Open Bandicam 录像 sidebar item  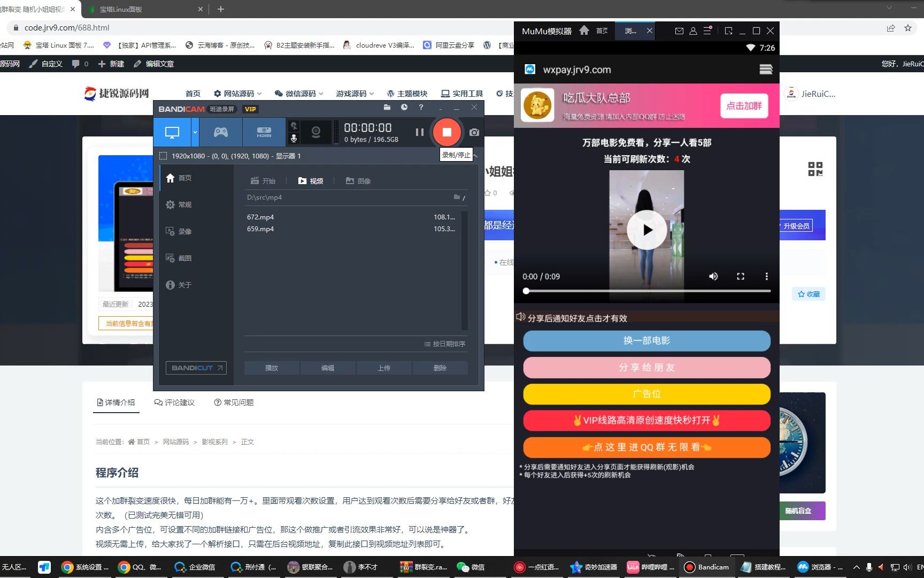click(x=197, y=232)
